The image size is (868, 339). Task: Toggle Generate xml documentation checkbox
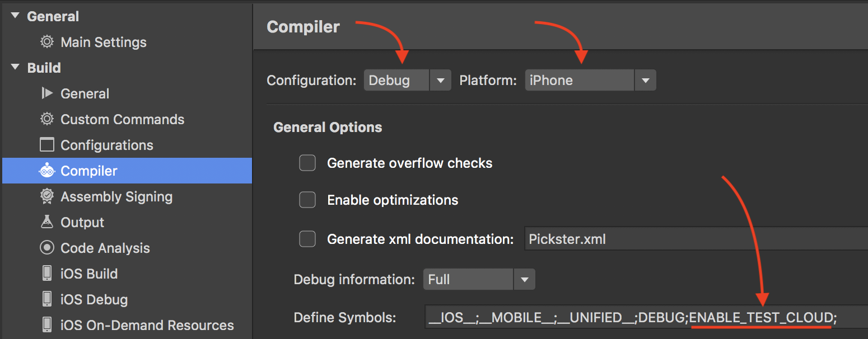click(x=307, y=239)
